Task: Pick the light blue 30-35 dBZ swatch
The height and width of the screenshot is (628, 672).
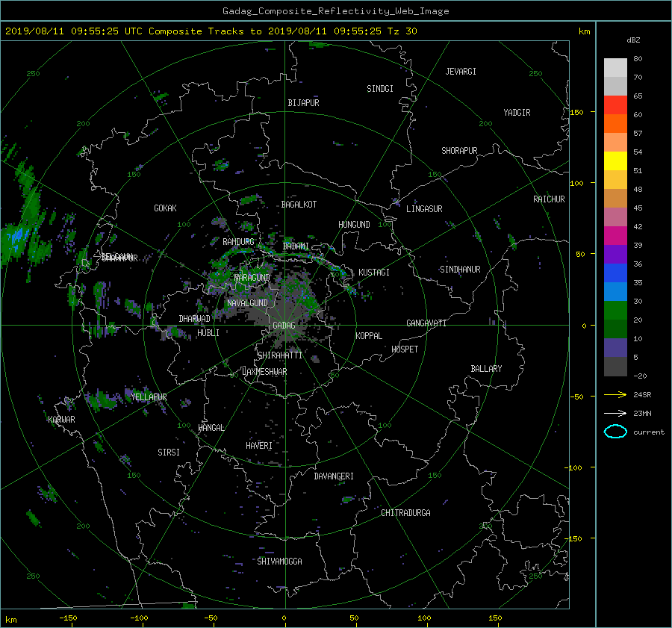Action: (x=615, y=291)
